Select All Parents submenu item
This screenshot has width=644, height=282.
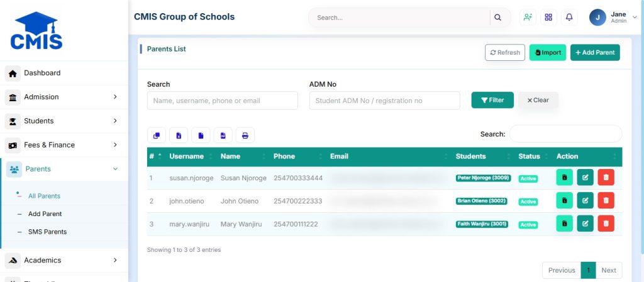(44, 196)
